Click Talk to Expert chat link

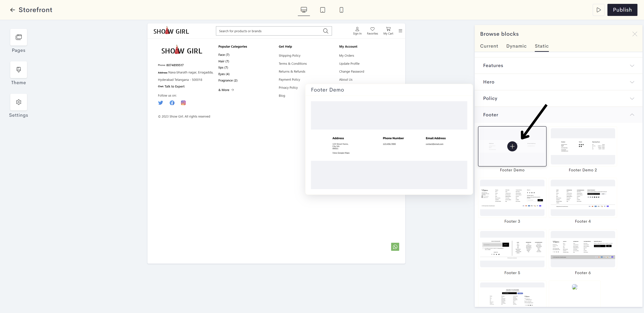point(175,87)
